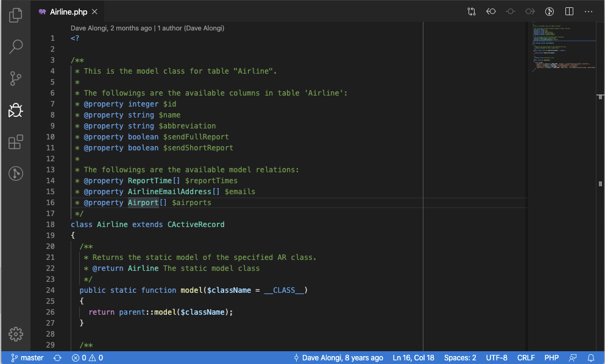
Task: Change file encoding via UTF-8
Action: (x=497, y=358)
